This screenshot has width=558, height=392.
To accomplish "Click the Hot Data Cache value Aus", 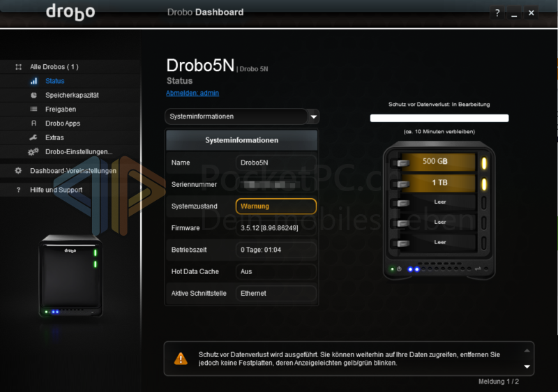I will (x=276, y=271).
